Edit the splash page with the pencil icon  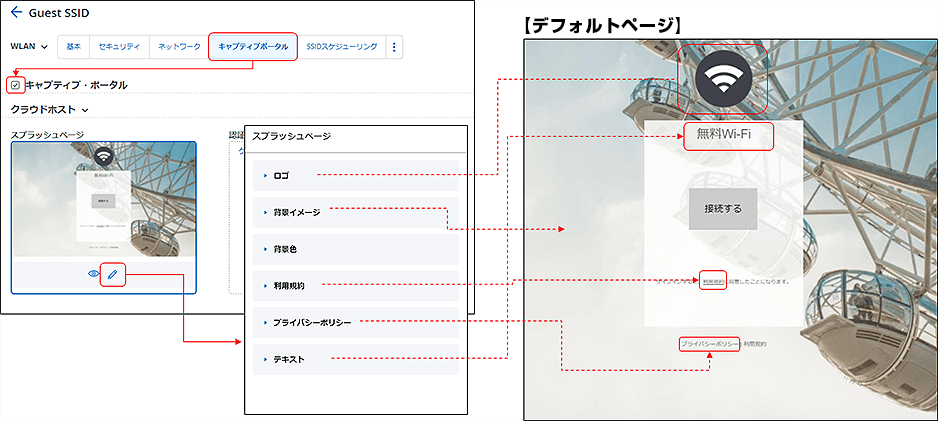(112, 274)
